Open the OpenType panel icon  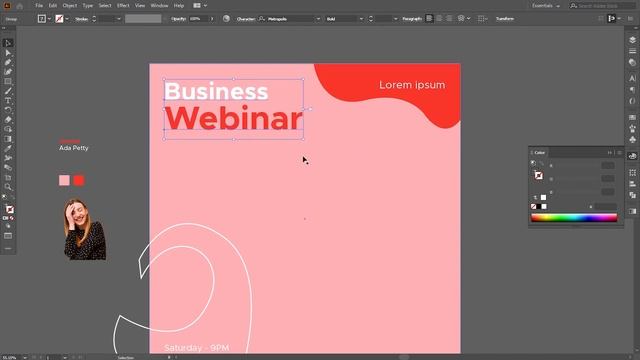632,101
